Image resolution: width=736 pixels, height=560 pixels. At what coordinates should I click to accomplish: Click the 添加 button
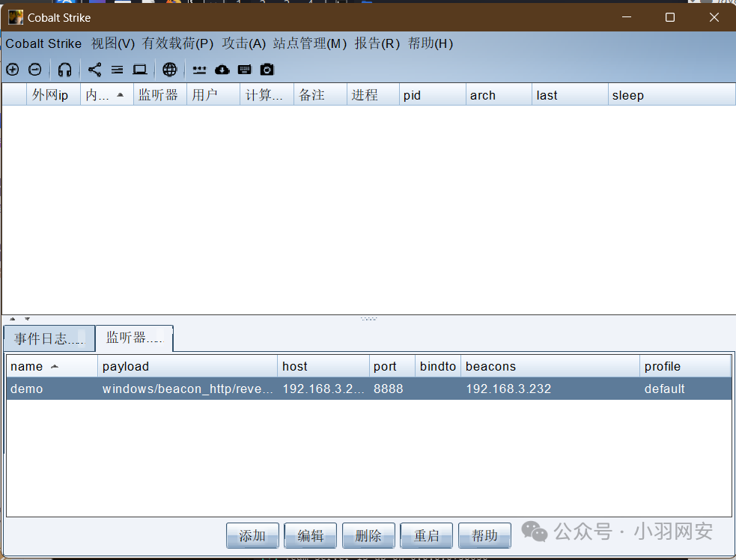coord(252,535)
